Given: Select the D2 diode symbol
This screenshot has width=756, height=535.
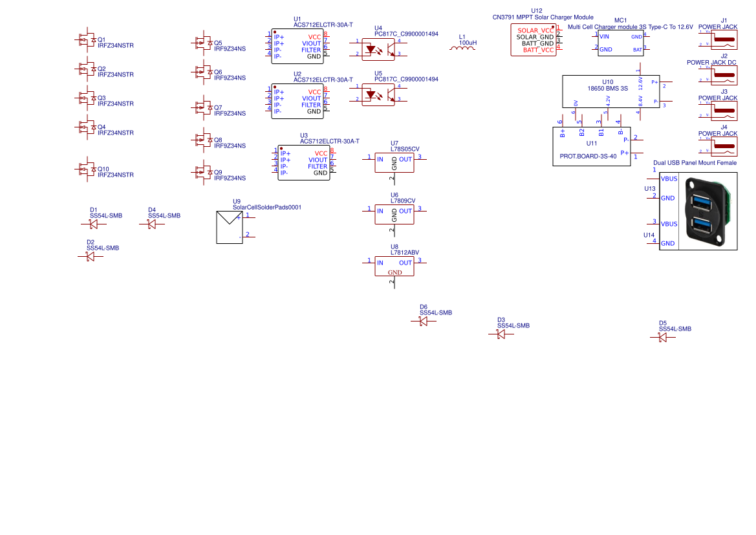Looking at the screenshot, I should 90,257.
